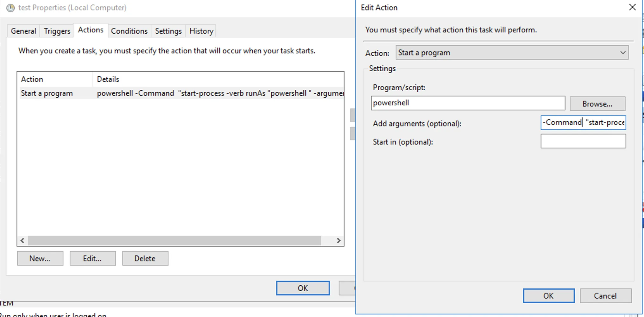The image size is (644, 317).
Task: Click the powershell -Command details cell
Action: coord(220,93)
